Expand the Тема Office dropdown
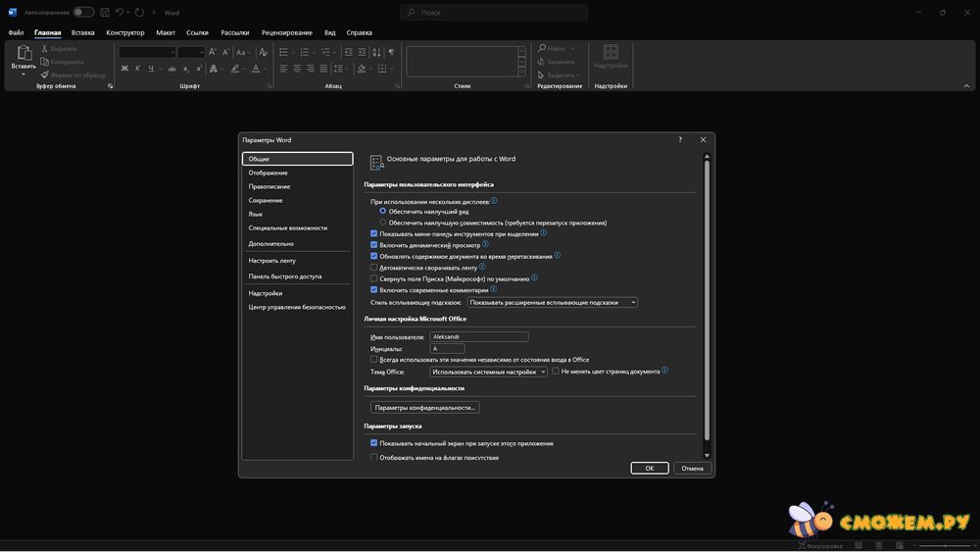980x552 pixels. pos(488,373)
